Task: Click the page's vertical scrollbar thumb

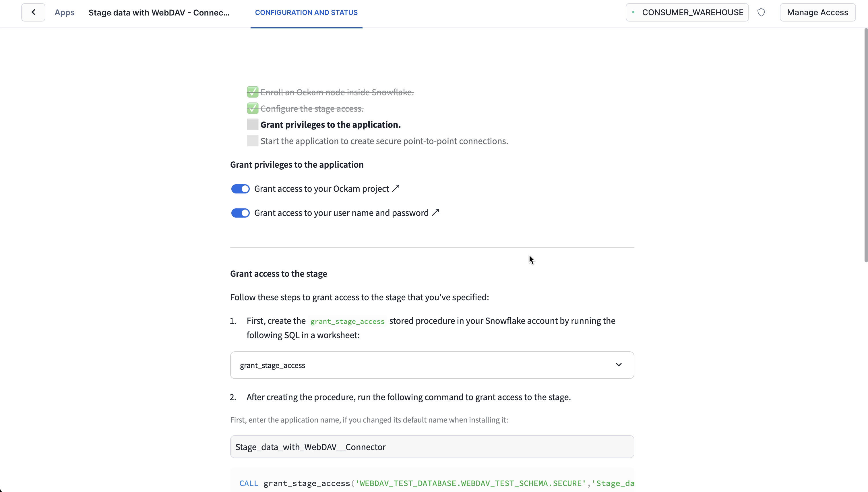Action: pos(866,145)
